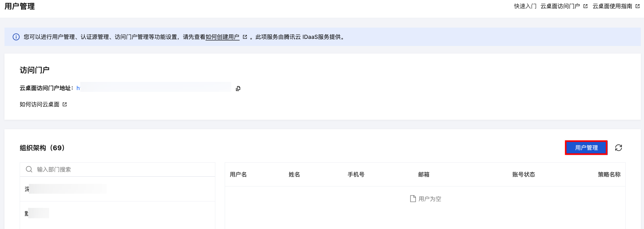Click the refresh icon beside 用户管理
Screen dimensions: 644x229
(618, 148)
